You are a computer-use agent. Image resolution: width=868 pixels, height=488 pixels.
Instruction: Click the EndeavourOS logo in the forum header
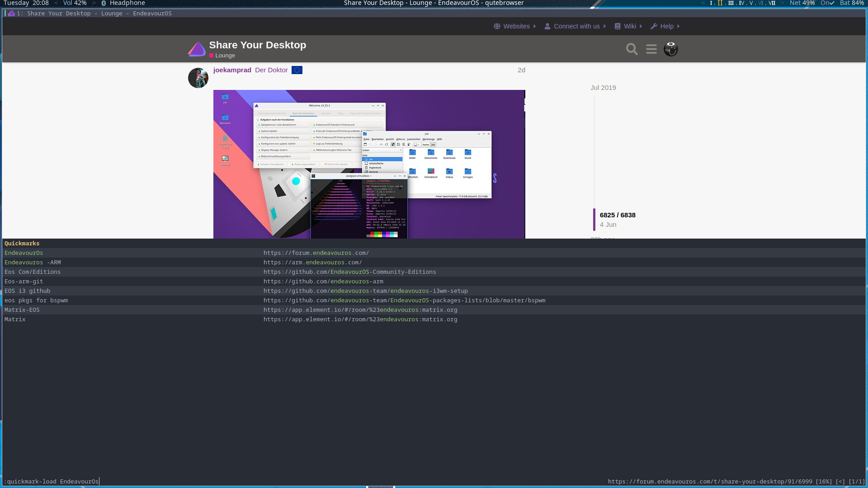pos(197,49)
